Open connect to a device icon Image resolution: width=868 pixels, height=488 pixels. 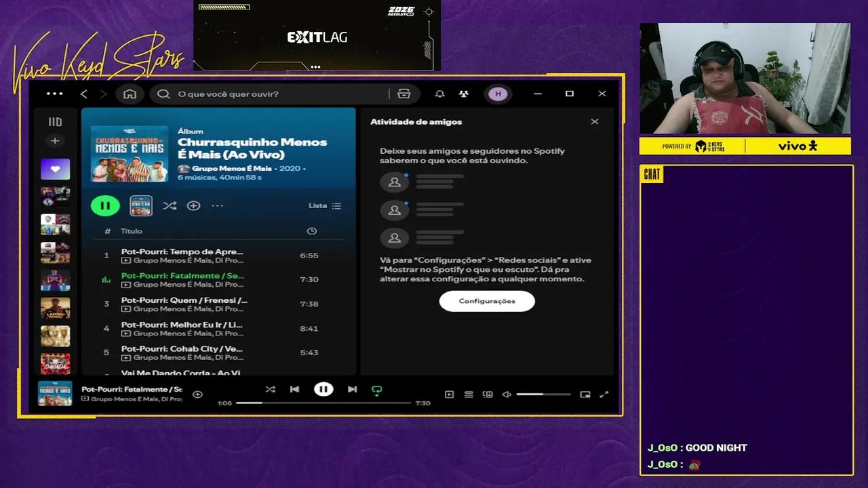(488, 394)
